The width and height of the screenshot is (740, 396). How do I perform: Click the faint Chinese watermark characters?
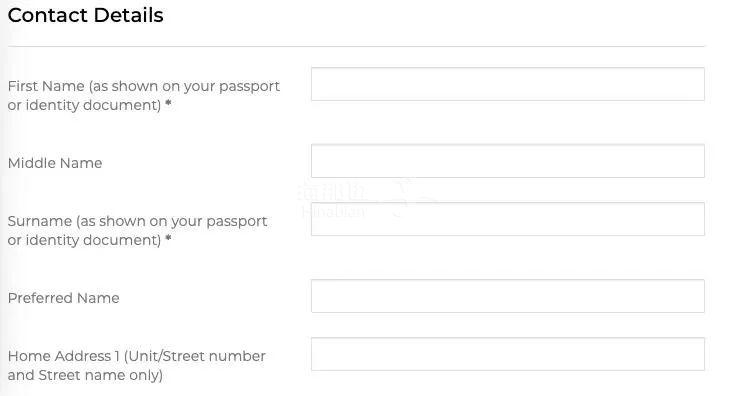click(x=333, y=192)
